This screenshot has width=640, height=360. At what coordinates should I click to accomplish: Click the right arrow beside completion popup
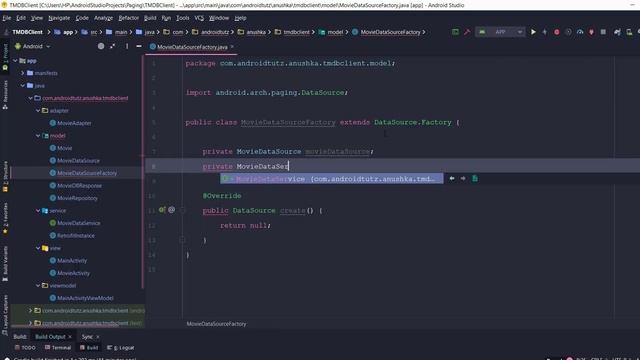pos(463,178)
